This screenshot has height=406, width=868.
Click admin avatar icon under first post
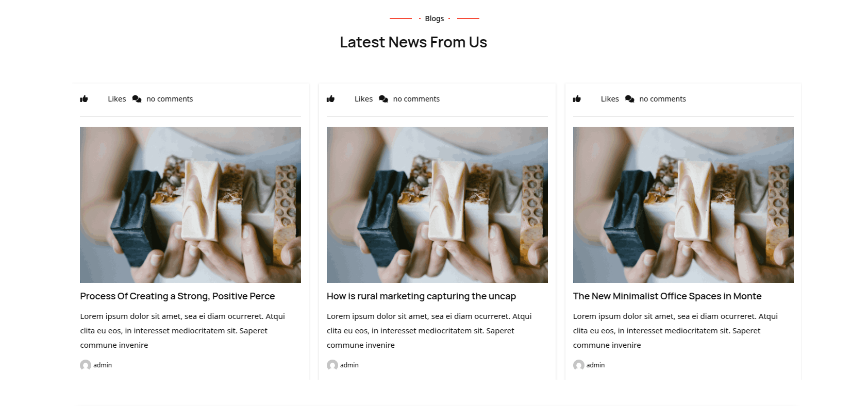point(86,365)
